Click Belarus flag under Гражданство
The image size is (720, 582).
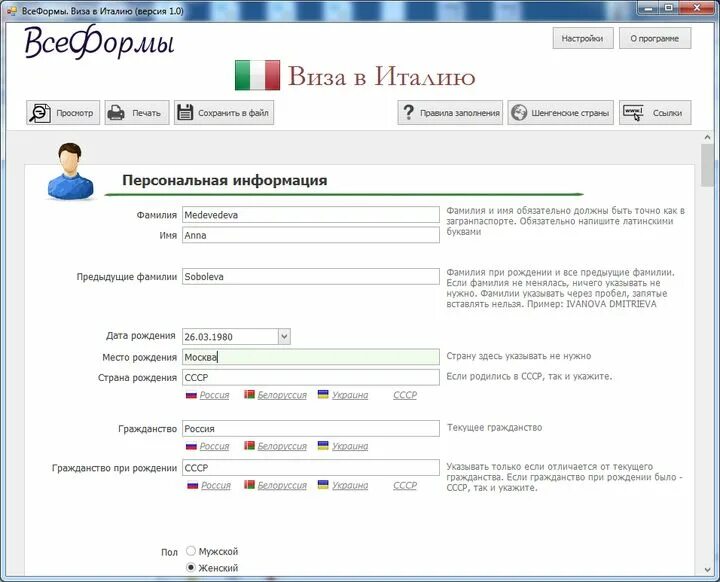pyautogui.click(x=249, y=446)
